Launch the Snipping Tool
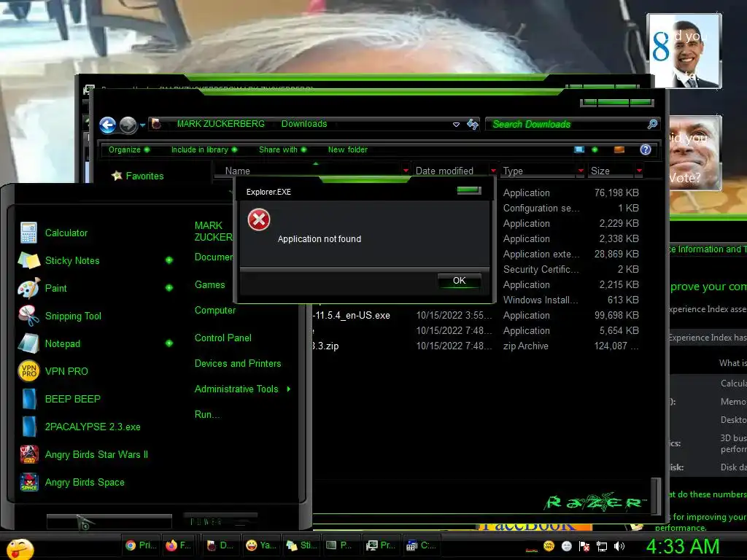 click(x=73, y=316)
